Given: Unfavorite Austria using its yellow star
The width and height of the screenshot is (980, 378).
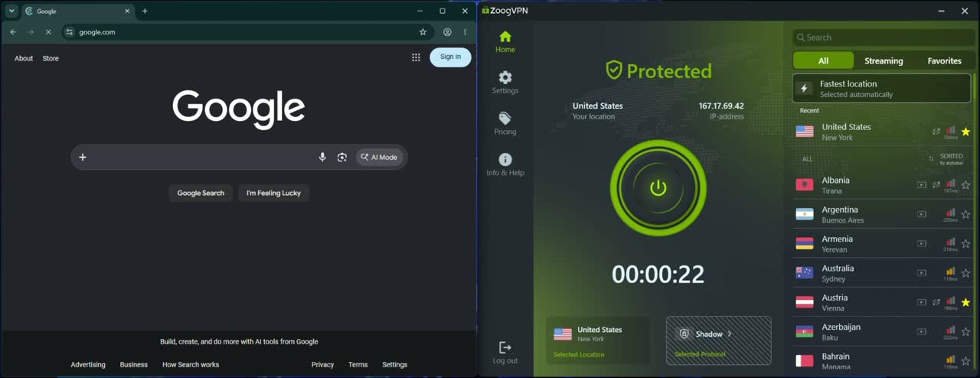Looking at the screenshot, I should coord(965,302).
